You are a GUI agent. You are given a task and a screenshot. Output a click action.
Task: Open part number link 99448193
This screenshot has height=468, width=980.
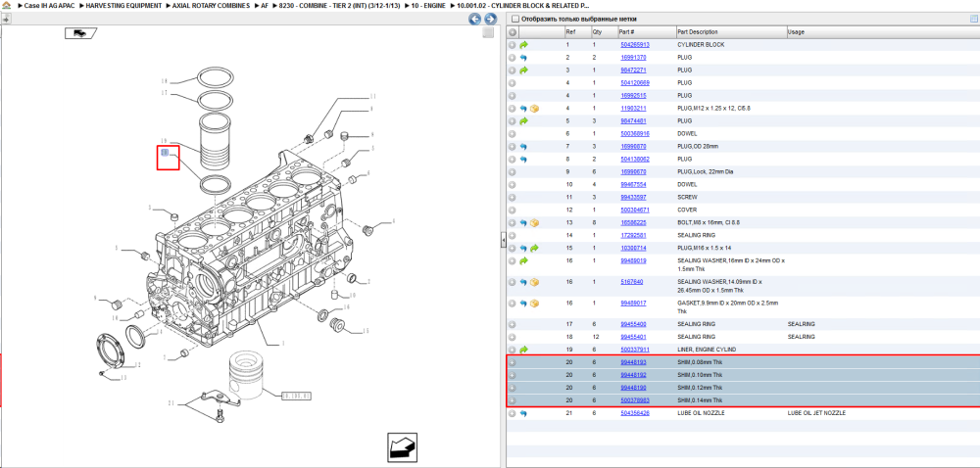pos(633,362)
